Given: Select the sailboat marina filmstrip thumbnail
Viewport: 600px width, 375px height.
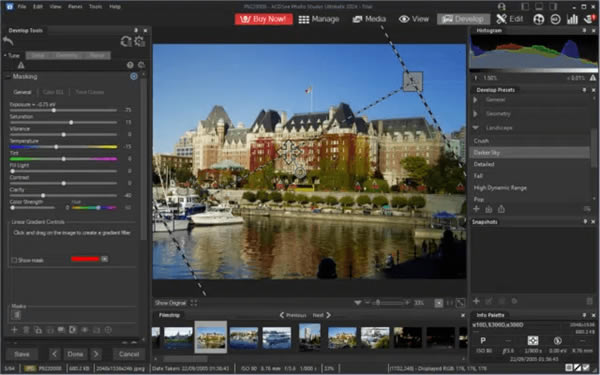Looking at the screenshot, I should [244, 338].
